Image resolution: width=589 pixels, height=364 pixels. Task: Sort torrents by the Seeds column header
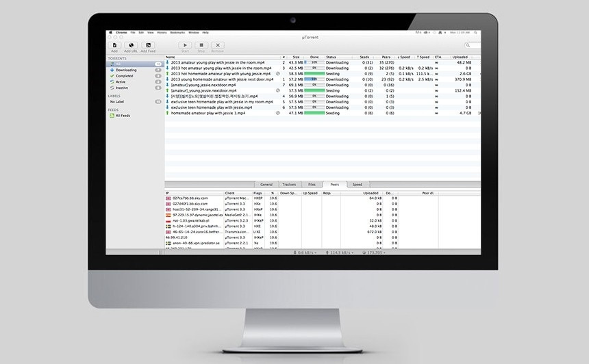364,57
